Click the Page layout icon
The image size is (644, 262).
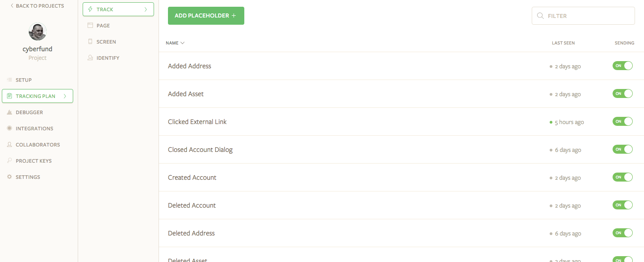tap(90, 26)
